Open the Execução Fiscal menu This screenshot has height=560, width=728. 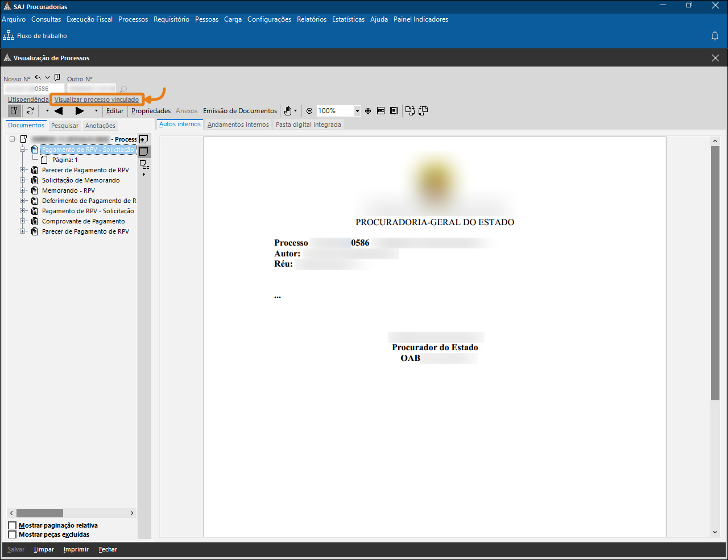89,19
